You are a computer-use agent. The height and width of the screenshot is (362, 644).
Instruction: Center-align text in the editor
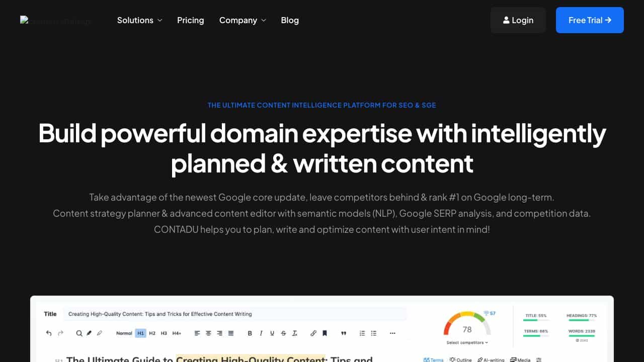point(208,333)
